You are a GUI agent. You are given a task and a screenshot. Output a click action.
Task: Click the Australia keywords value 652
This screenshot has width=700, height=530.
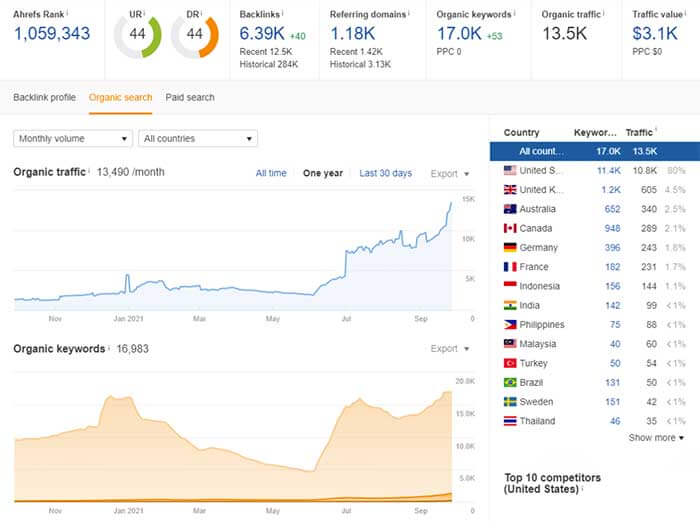click(x=612, y=209)
